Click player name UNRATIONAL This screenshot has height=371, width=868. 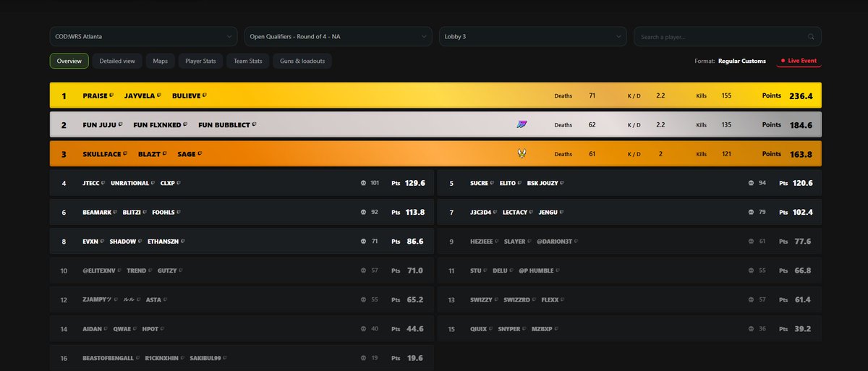click(130, 184)
